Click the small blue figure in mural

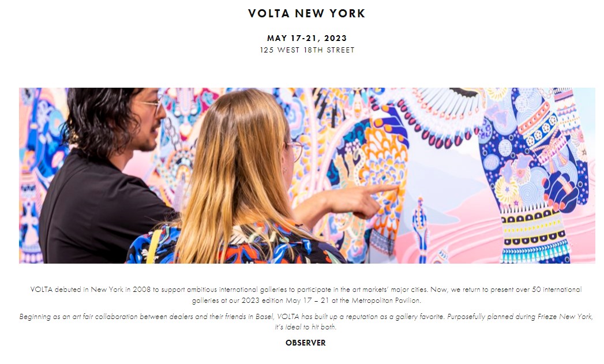click(420, 227)
